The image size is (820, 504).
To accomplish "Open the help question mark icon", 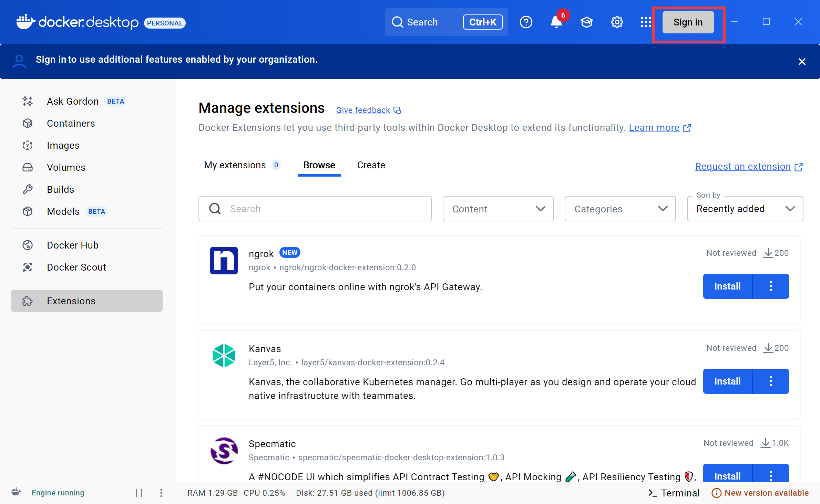I will click(x=526, y=22).
